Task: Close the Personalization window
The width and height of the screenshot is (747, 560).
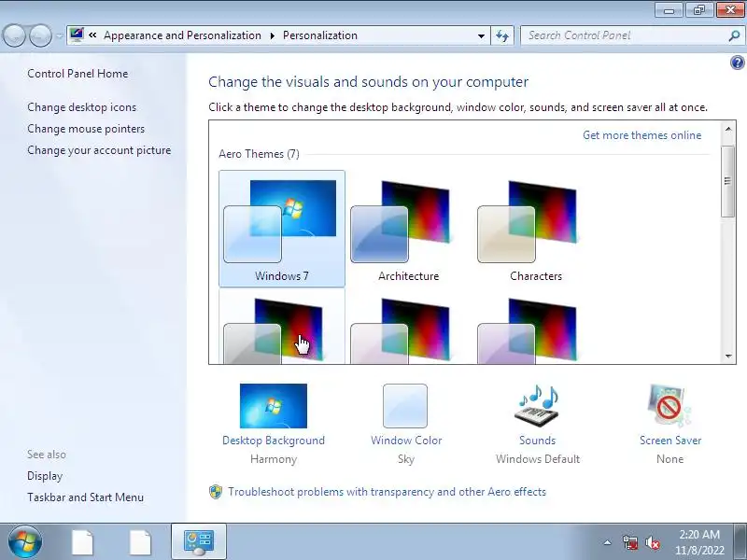Action: point(730,9)
